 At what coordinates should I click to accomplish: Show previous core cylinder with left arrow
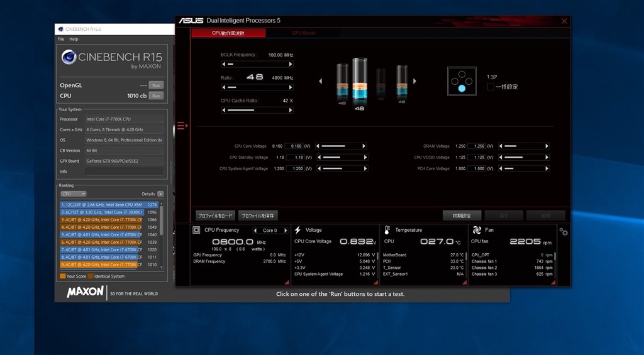(x=320, y=81)
